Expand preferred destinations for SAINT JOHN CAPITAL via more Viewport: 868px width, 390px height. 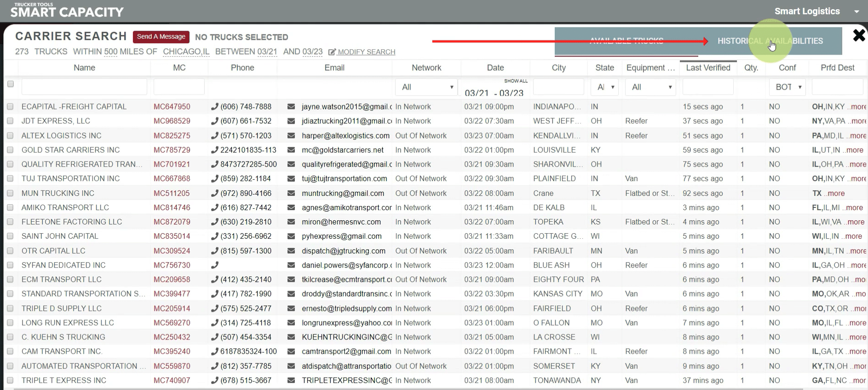853,236
